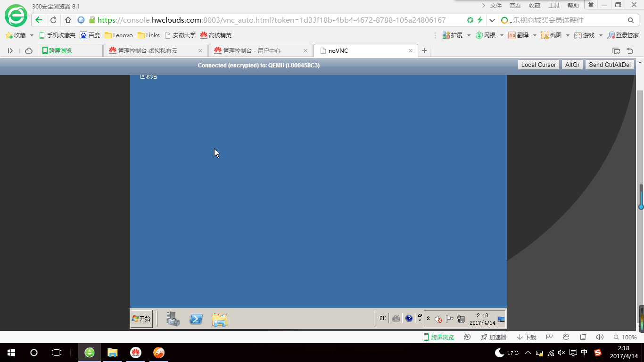Expand the 翻译 dropdown arrow

pyautogui.click(x=535, y=35)
